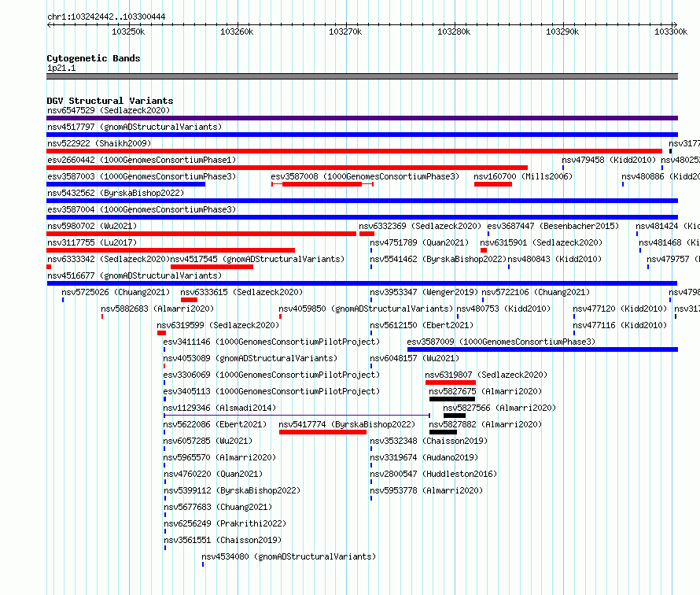This screenshot has width=700, height=595.
Task: Click nsv477120 (Kidd2010) label
Action: pos(620,309)
